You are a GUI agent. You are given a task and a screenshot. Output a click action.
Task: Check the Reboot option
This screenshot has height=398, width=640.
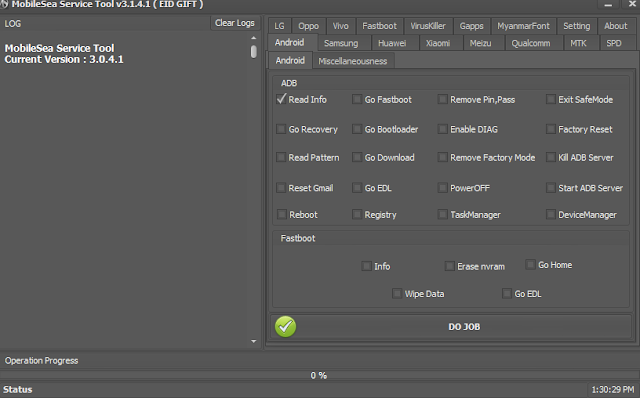[x=282, y=214]
